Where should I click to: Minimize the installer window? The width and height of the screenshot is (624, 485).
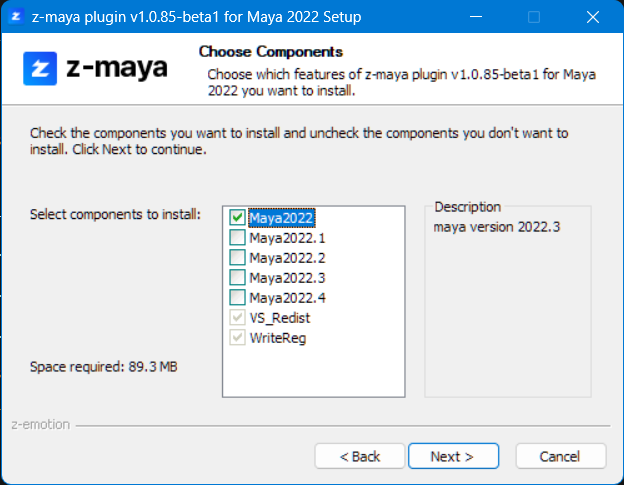coord(477,17)
